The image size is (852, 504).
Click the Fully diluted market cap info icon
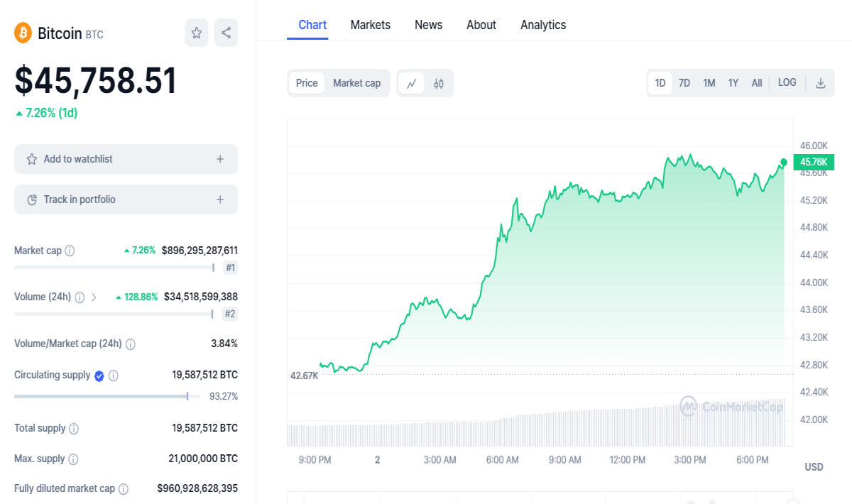(x=124, y=488)
